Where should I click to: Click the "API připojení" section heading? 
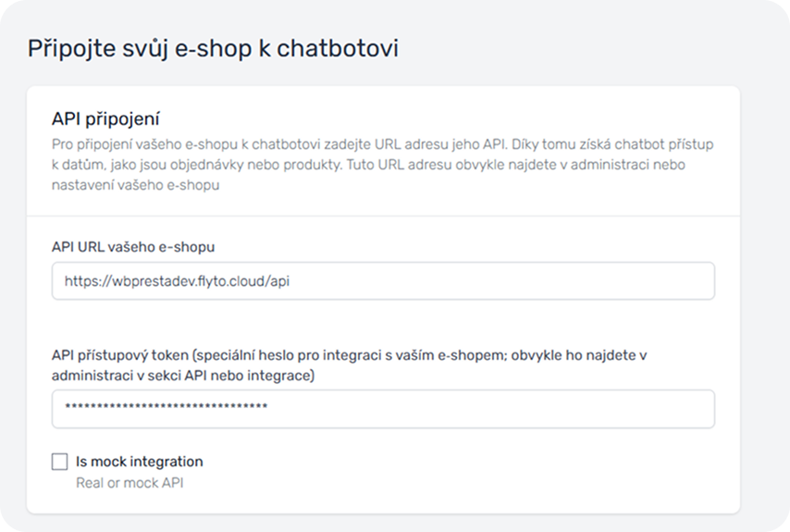point(107,118)
